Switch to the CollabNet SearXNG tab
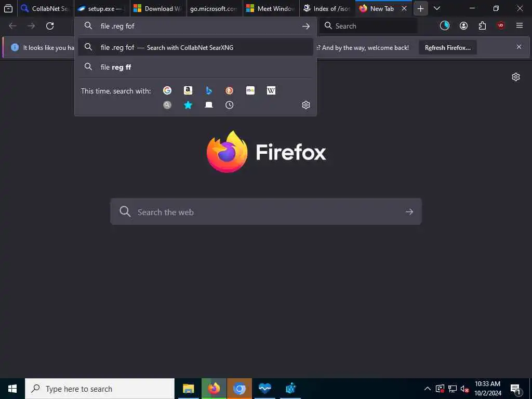 [46, 9]
